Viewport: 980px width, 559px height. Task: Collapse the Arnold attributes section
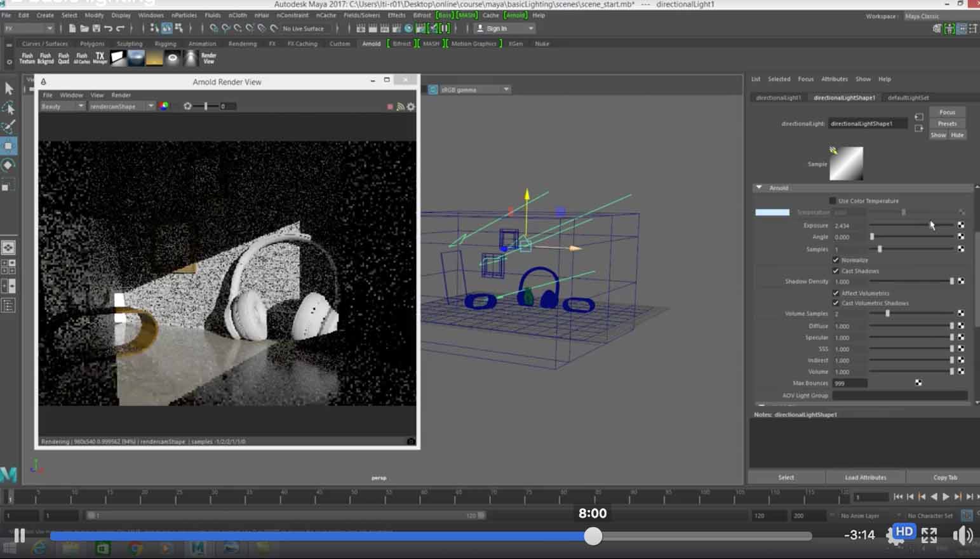coord(759,188)
